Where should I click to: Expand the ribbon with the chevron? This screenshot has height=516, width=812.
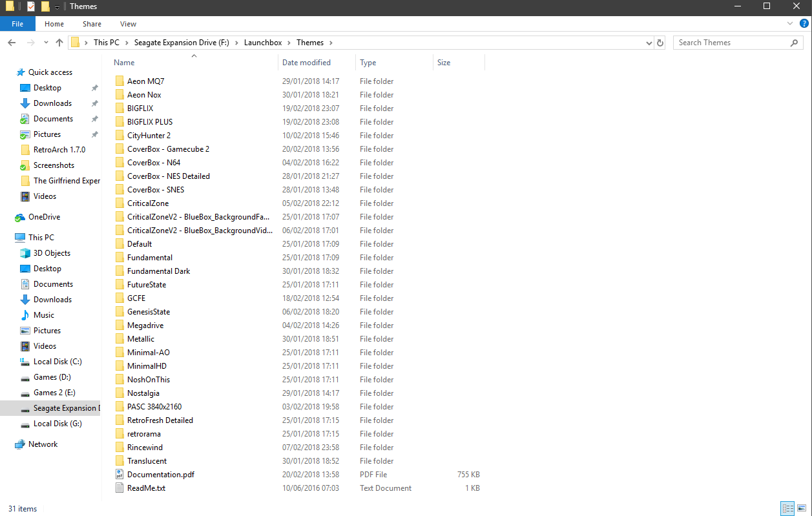(790, 23)
